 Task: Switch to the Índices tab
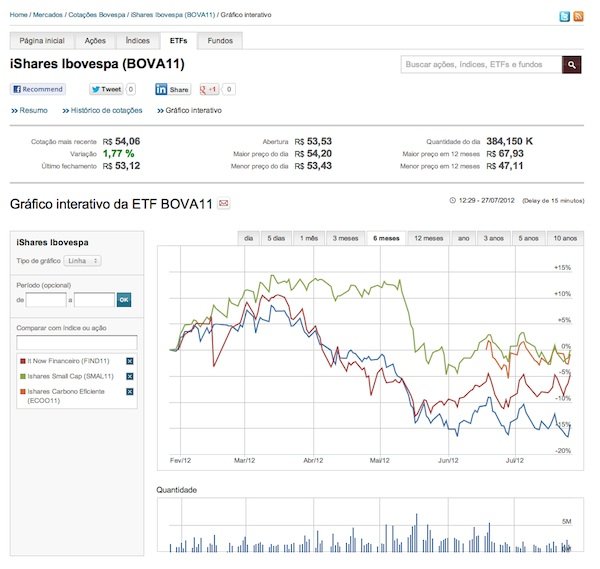pyautogui.click(x=137, y=41)
